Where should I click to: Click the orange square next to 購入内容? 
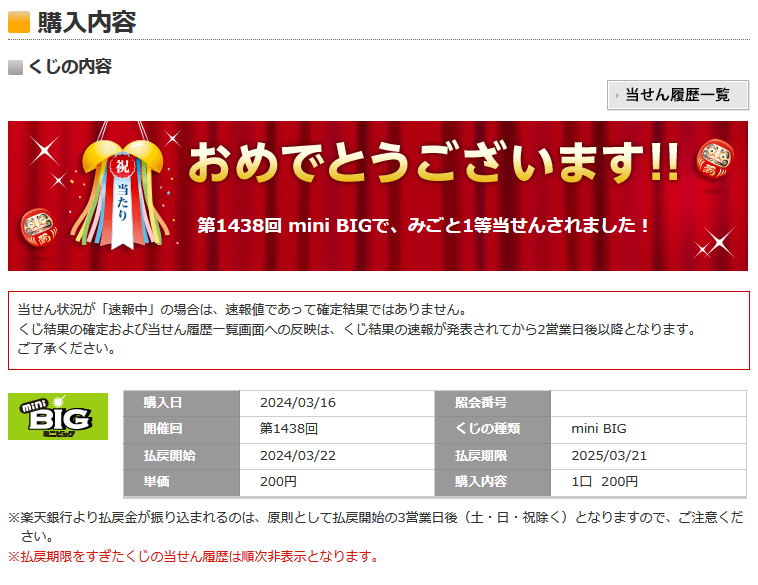19,22
